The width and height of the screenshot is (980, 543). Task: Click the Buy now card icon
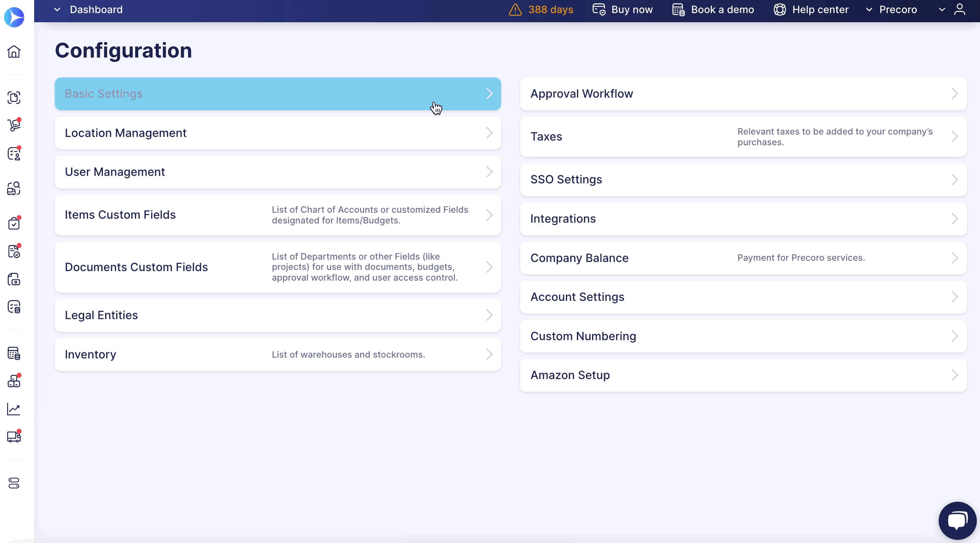[x=599, y=10]
